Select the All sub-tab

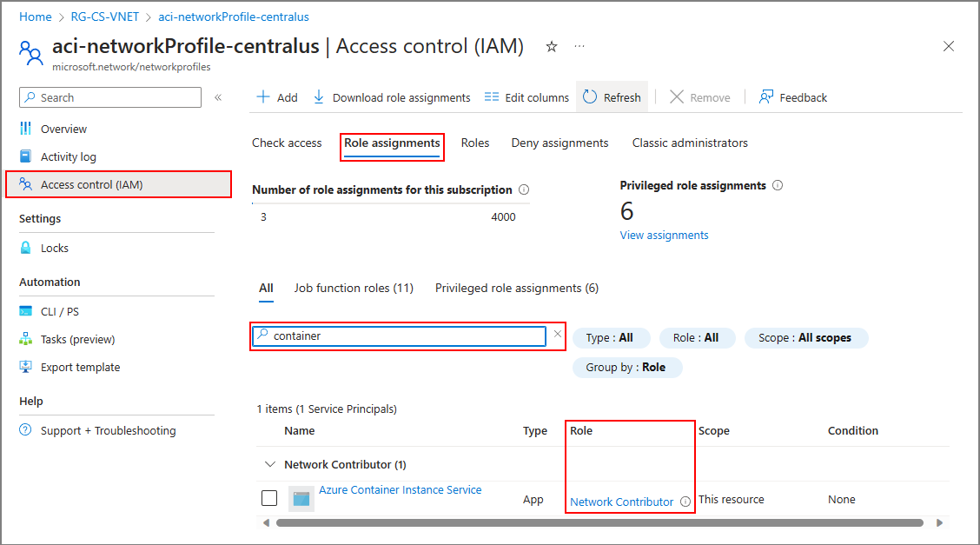coord(266,288)
